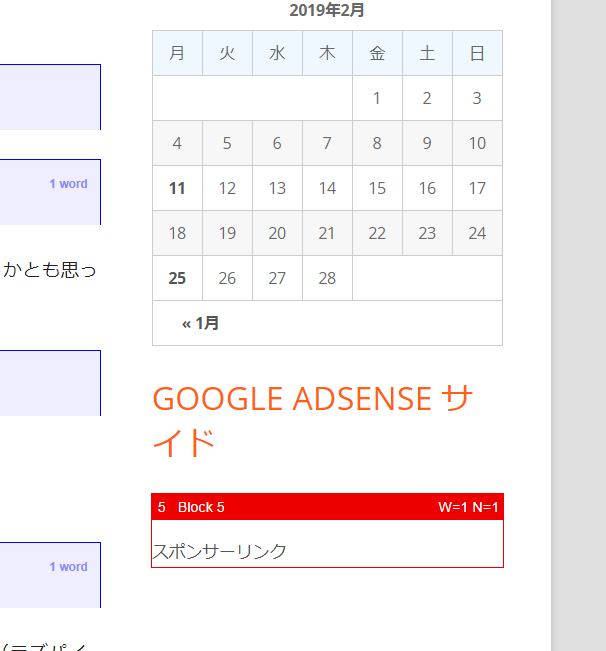
Task: Click calendar date 24
Action: coord(477,233)
